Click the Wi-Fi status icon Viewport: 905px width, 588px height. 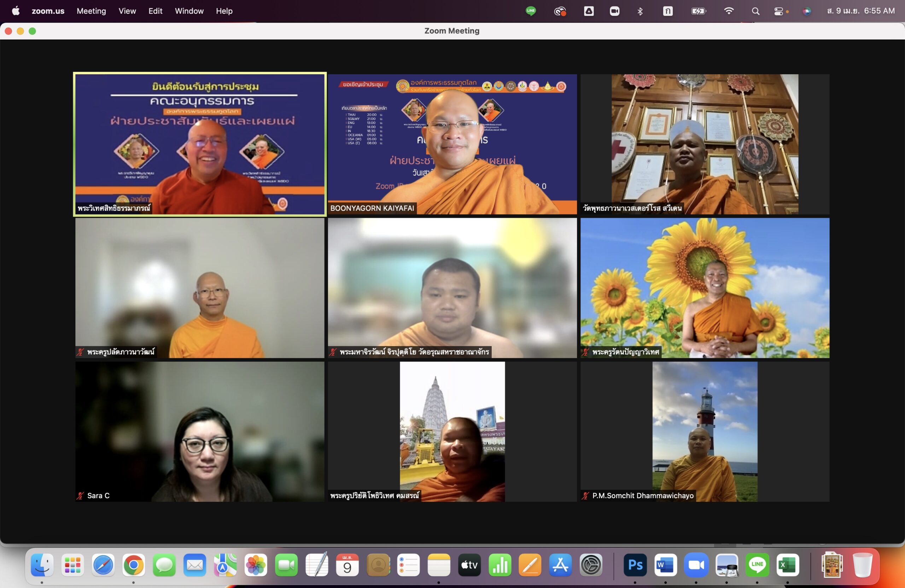pos(729,11)
